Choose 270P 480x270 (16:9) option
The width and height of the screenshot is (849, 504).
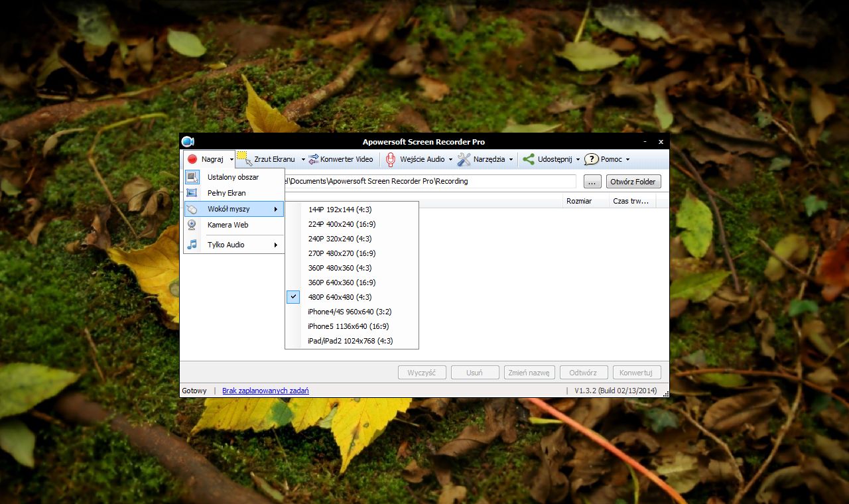tap(352, 253)
